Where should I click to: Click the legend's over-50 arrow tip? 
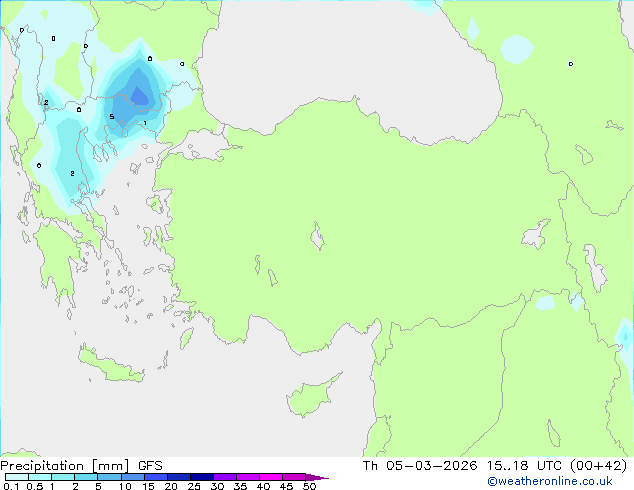click(x=317, y=477)
